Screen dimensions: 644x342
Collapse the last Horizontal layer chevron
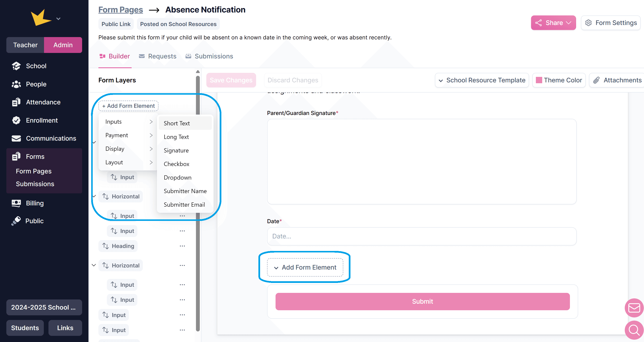94,265
